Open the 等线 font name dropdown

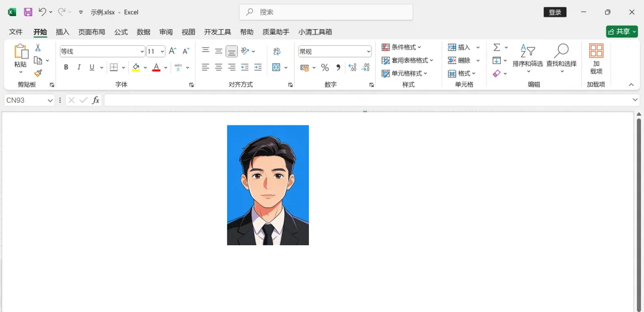click(x=142, y=51)
